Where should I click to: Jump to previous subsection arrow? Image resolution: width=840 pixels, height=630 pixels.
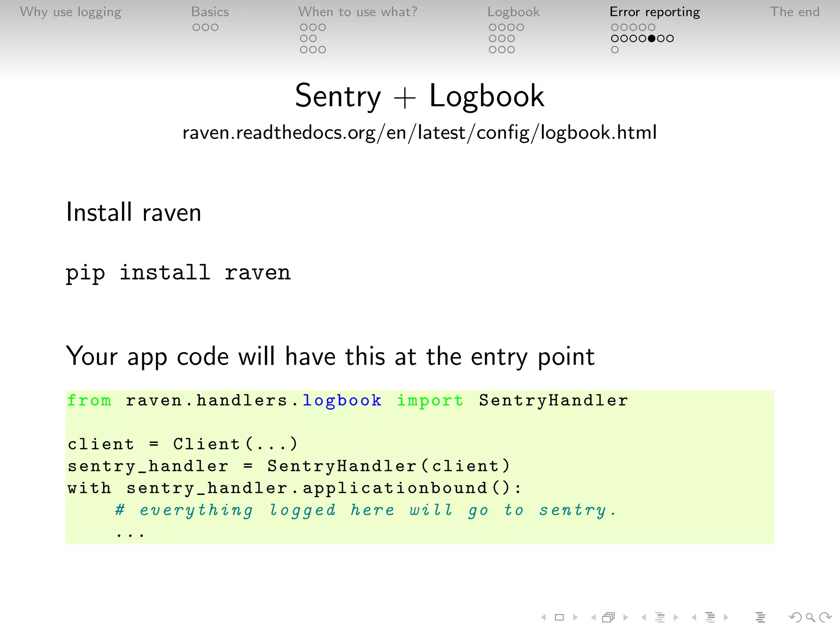coord(644,617)
